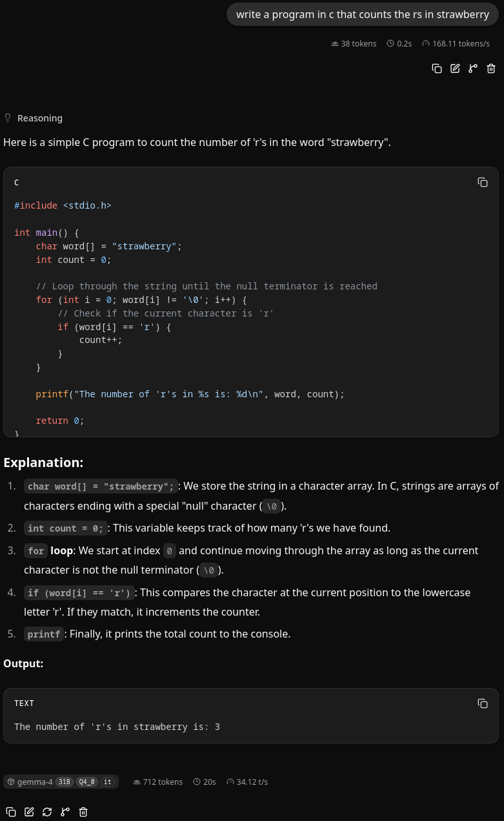
Task: Branch conversation from the assistant response
Action: pyautogui.click(x=65, y=812)
